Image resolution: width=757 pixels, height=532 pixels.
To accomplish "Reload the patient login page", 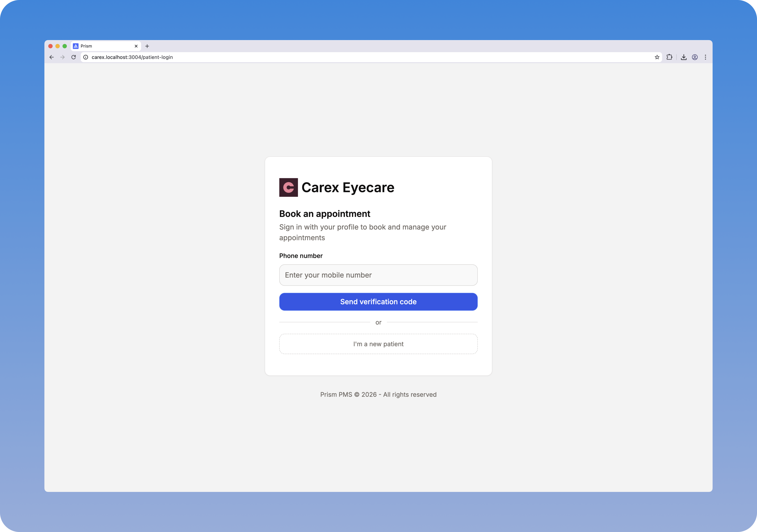I will (x=73, y=57).
